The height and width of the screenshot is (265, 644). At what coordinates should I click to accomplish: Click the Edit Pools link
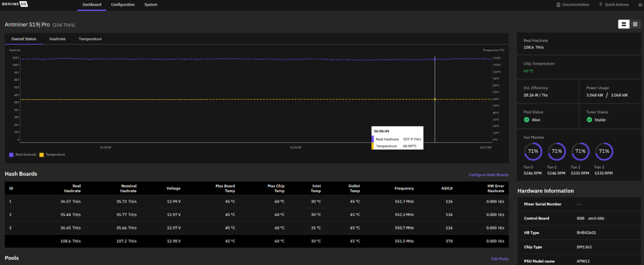click(x=500, y=259)
